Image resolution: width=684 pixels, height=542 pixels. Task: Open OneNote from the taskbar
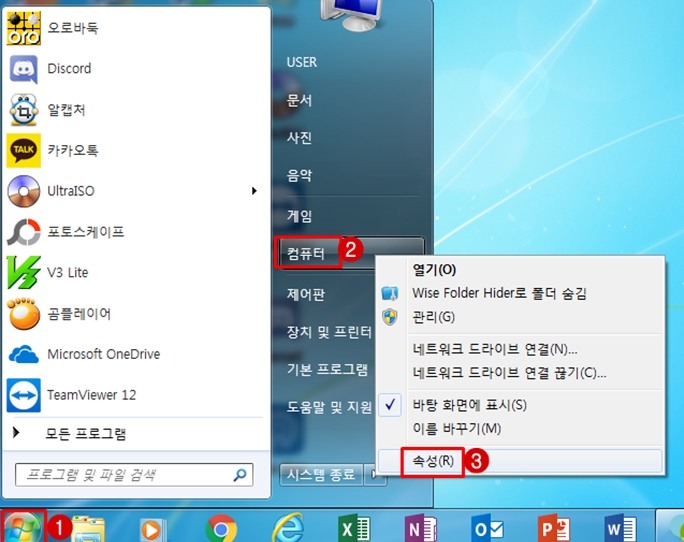click(x=421, y=528)
